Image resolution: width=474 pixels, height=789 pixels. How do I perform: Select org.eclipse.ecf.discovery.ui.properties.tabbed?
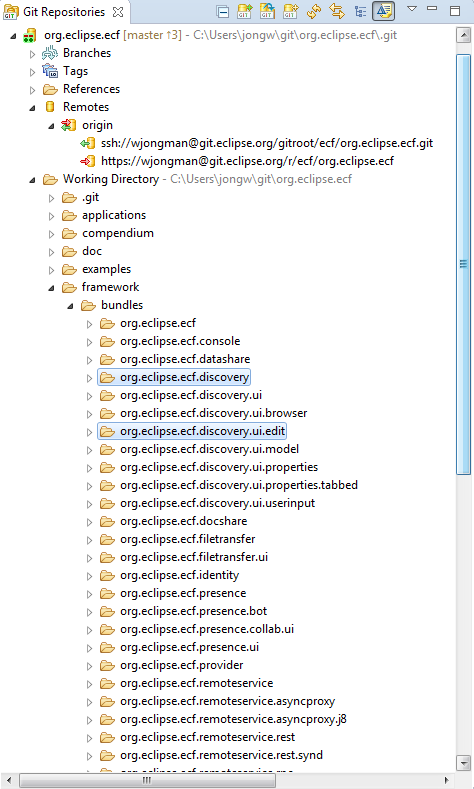(x=239, y=485)
